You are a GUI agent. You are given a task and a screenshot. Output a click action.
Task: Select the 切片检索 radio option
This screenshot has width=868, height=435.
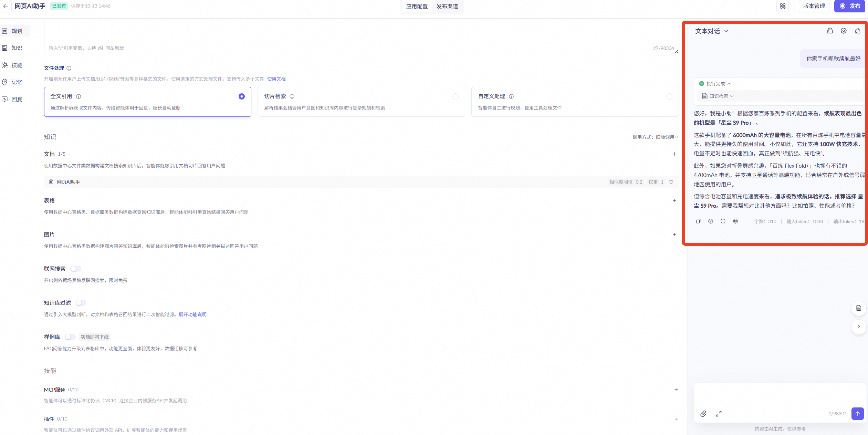coord(455,96)
